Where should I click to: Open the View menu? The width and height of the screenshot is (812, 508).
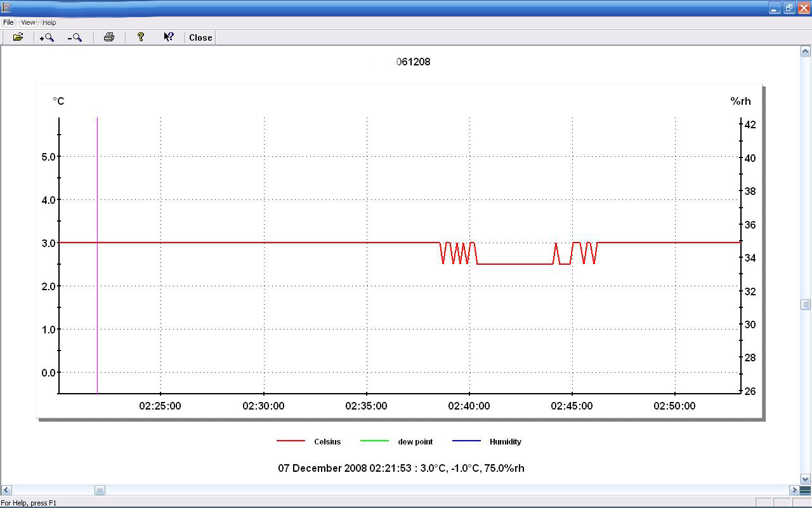[28, 22]
